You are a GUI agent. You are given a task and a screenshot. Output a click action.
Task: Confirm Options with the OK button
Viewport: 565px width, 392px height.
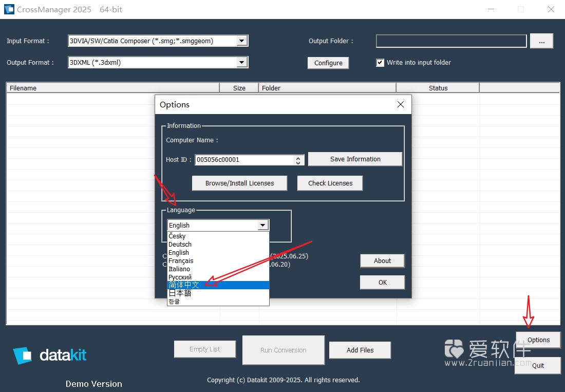[x=382, y=282]
